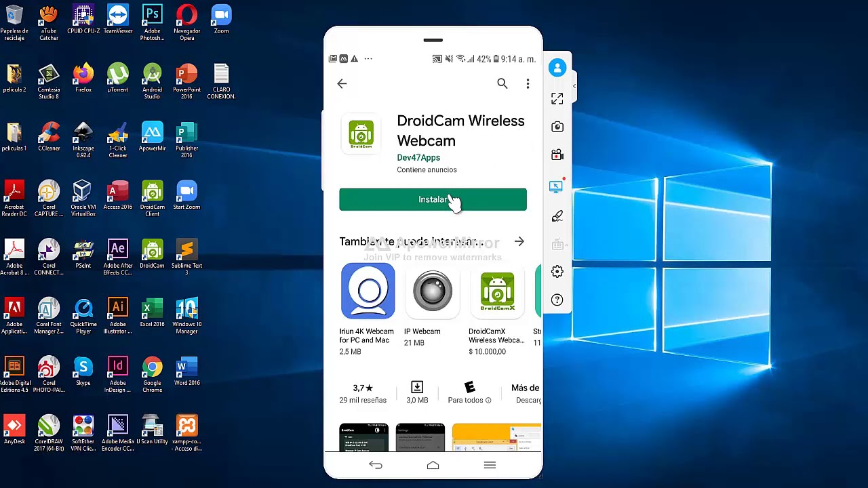
Task: Tap the DroidCam app logo in Play Store
Action: point(361,134)
